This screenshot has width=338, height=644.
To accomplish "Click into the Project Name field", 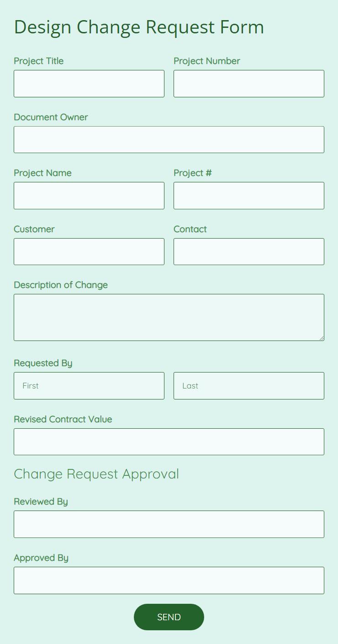I will [x=89, y=196].
